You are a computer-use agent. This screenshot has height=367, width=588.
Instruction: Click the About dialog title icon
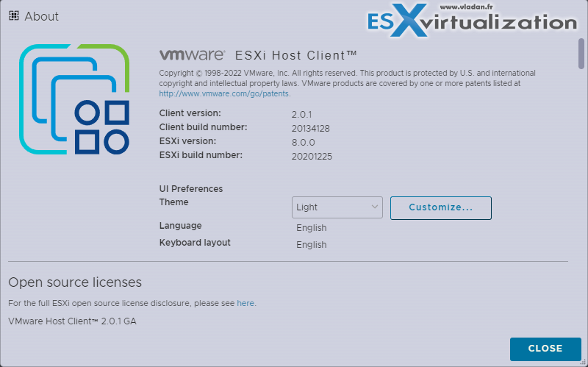pyautogui.click(x=14, y=15)
